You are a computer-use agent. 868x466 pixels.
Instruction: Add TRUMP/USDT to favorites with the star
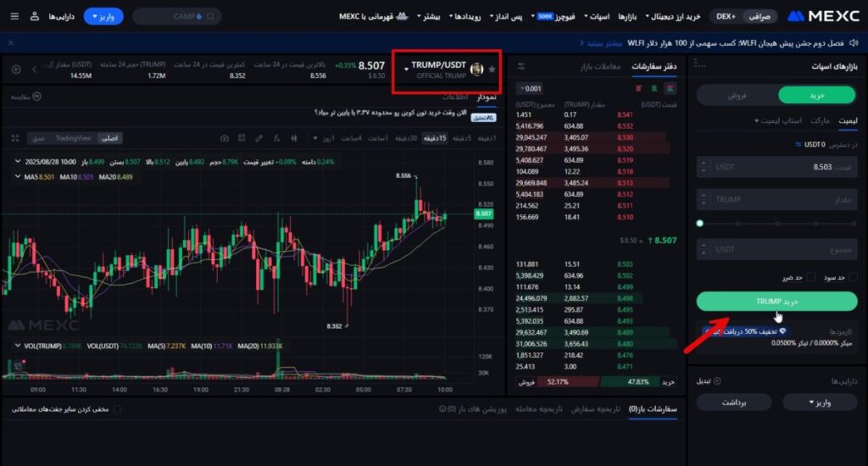492,69
